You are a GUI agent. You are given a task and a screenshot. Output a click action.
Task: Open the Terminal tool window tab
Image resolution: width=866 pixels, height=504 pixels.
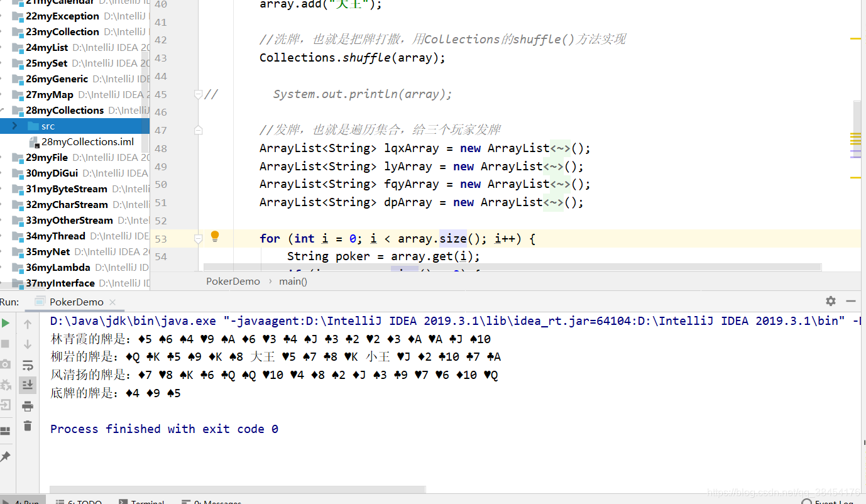pyautogui.click(x=142, y=501)
